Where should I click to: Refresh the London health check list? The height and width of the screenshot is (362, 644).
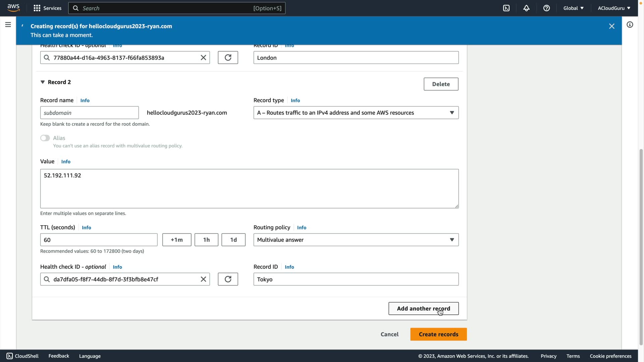228,58
